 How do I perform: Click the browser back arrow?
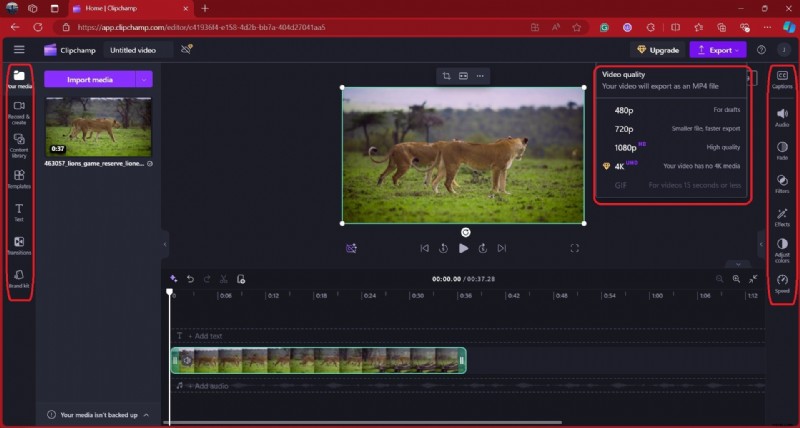click(15, 28)
